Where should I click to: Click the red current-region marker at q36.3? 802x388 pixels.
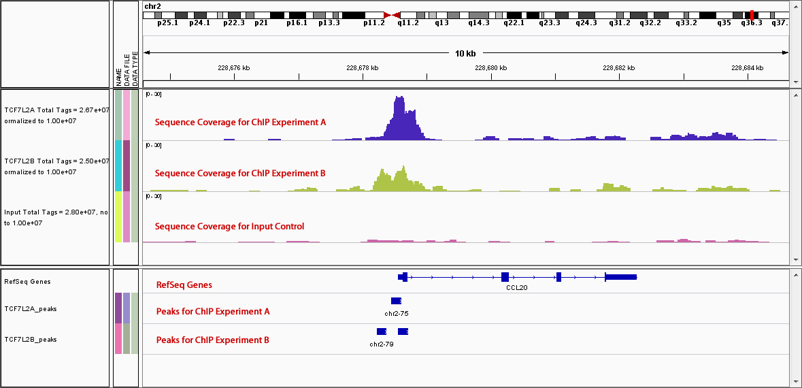click(752, 15)
